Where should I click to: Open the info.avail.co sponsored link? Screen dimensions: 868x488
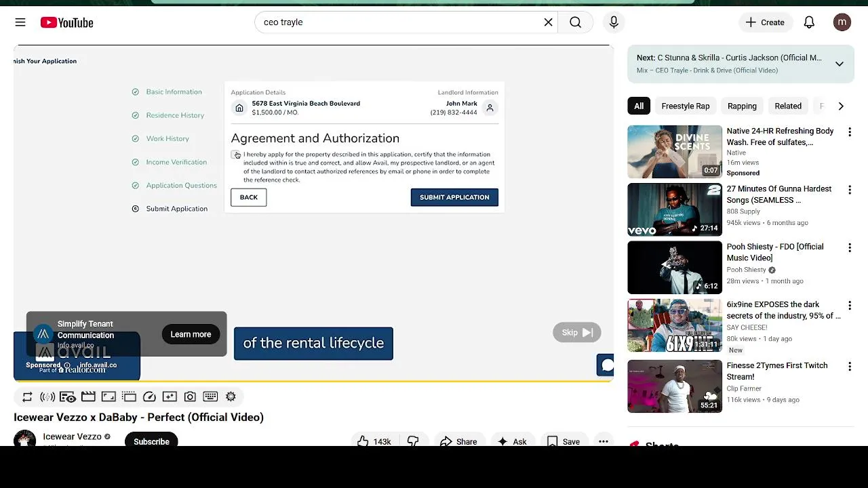98,365
